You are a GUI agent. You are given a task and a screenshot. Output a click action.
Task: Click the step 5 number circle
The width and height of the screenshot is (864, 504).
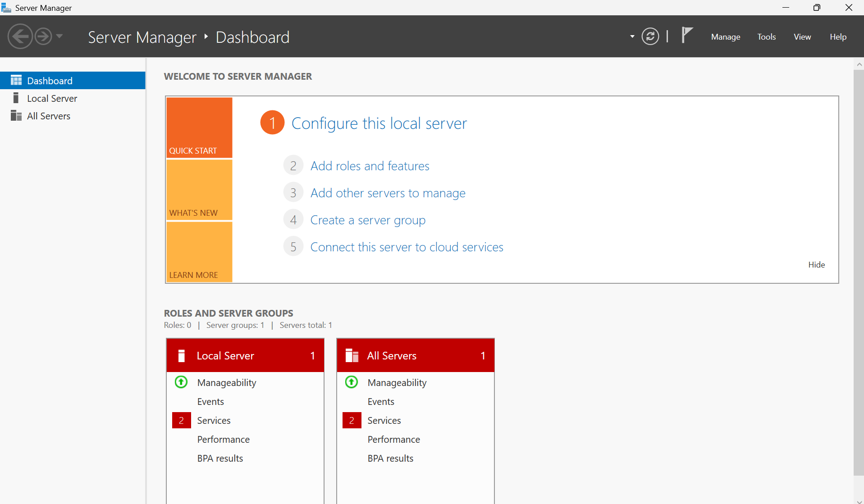[293, 247]
